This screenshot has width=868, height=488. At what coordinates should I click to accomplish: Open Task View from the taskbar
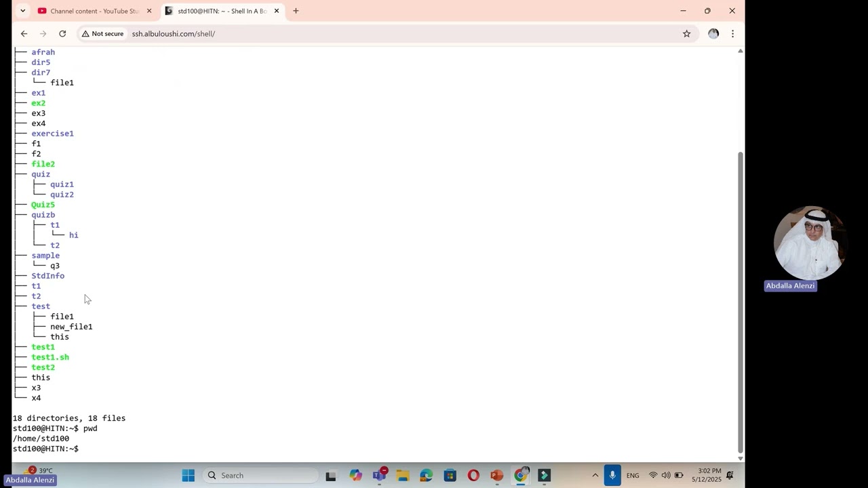331,475
